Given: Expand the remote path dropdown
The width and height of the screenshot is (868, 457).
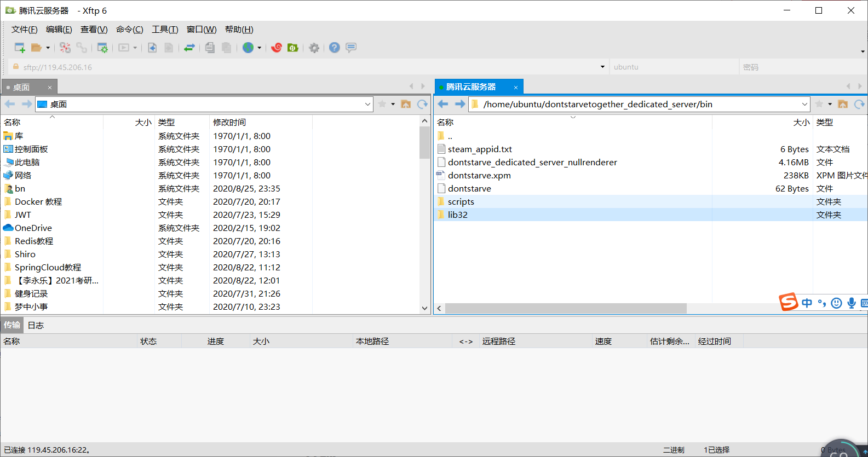Looking at the screenshot, I should [x=804, y=104].
